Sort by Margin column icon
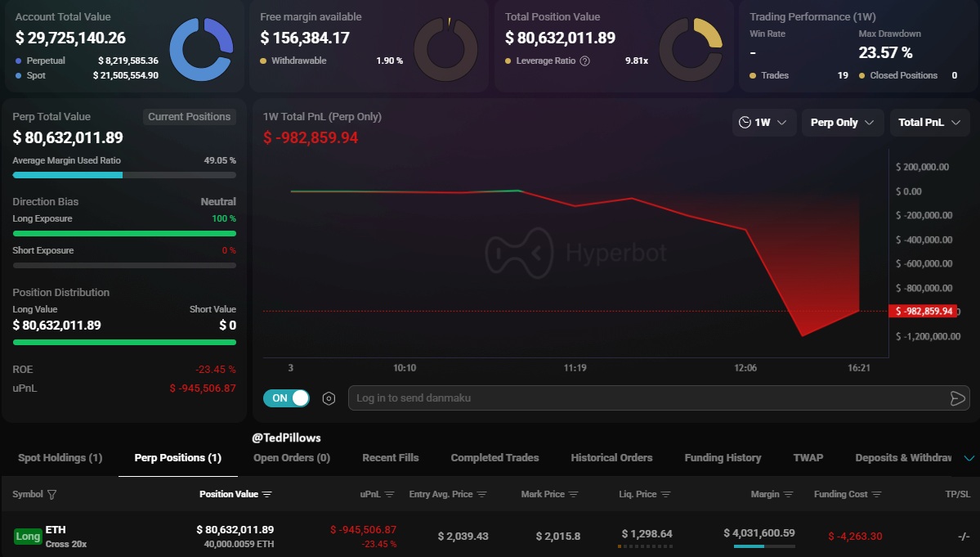Viewport: 980px width, 557px height. (788, 495)
